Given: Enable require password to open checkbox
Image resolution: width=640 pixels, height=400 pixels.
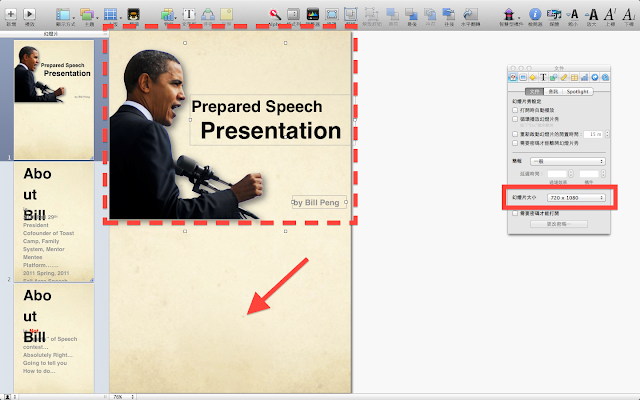Looking at the screenshot, I should point(515,213).
